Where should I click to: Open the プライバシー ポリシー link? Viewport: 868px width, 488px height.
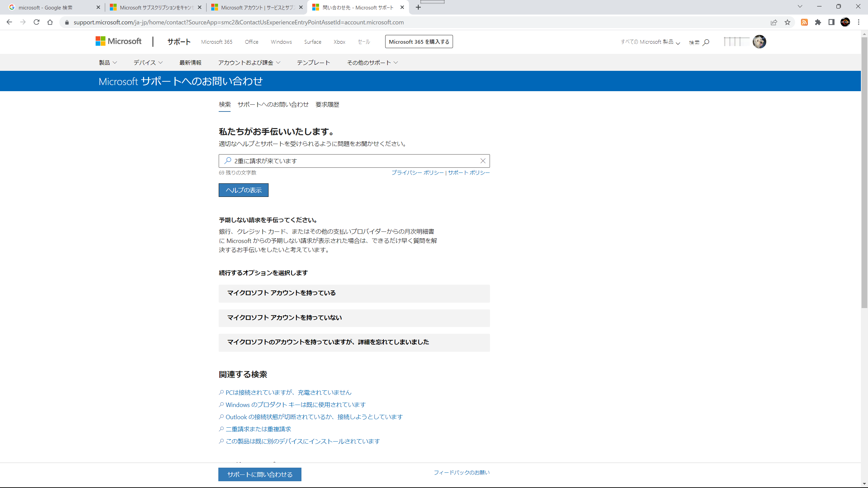click(x=417, y=172)
